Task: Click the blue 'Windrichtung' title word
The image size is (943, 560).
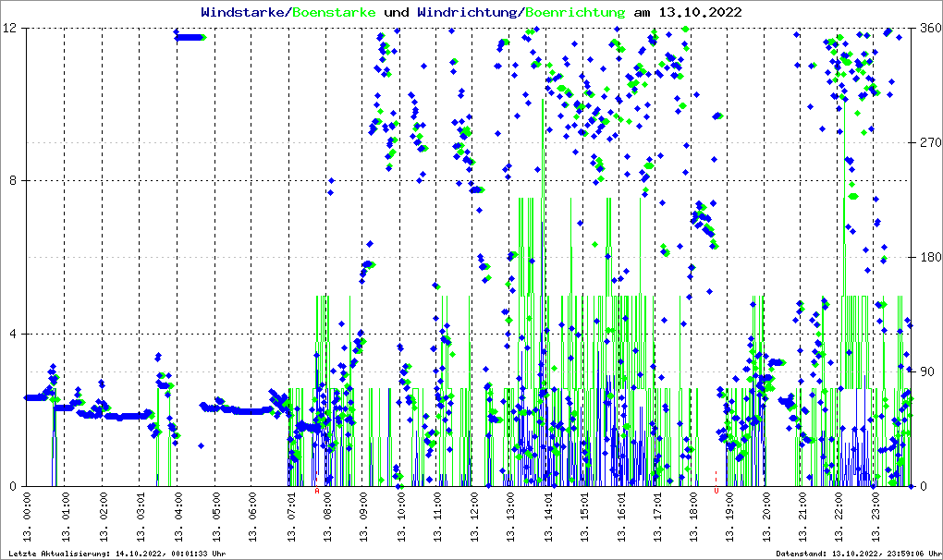Action: click(x=469, y=12)
